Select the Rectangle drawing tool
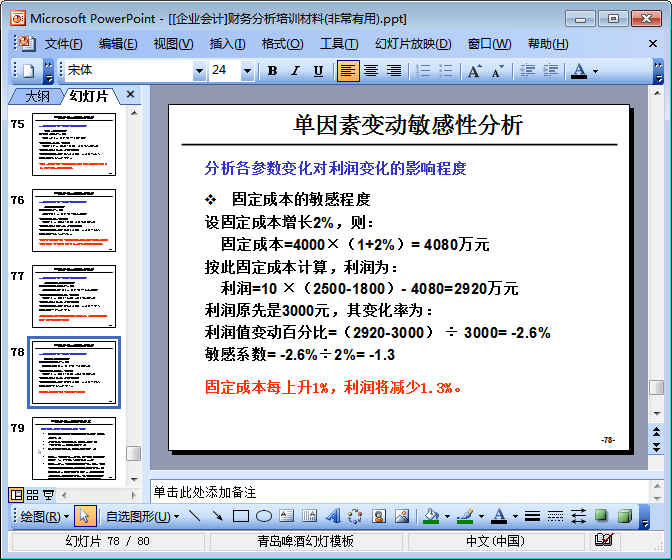This screenshot has height=560, width=672. click(x=241, y=516)
